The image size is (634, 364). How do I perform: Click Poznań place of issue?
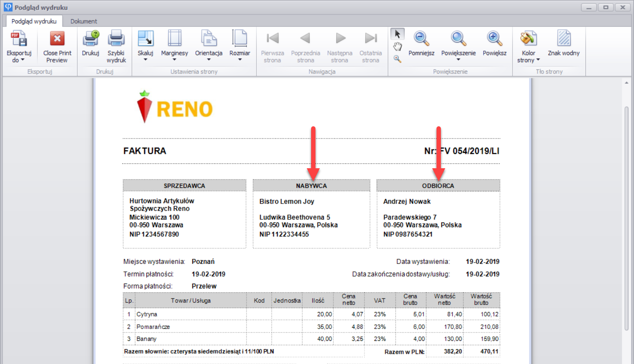(x=203, y=262)
